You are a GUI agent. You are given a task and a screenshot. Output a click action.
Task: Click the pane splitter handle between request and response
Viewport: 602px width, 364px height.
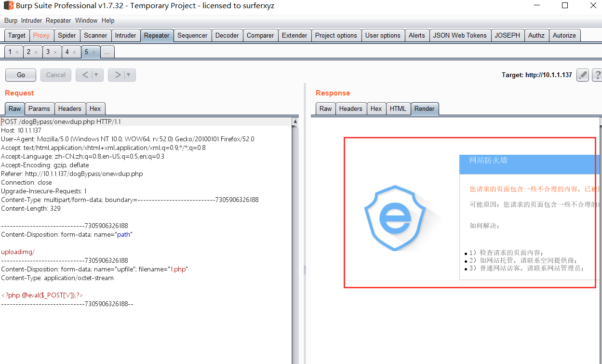[305, 270]
